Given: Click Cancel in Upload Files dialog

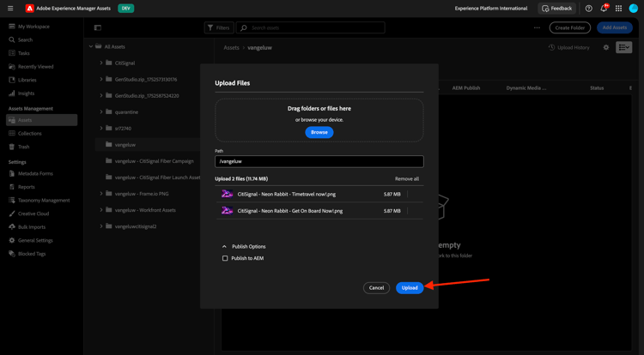Looking at the screenshot, I should (x=376, y=288).
